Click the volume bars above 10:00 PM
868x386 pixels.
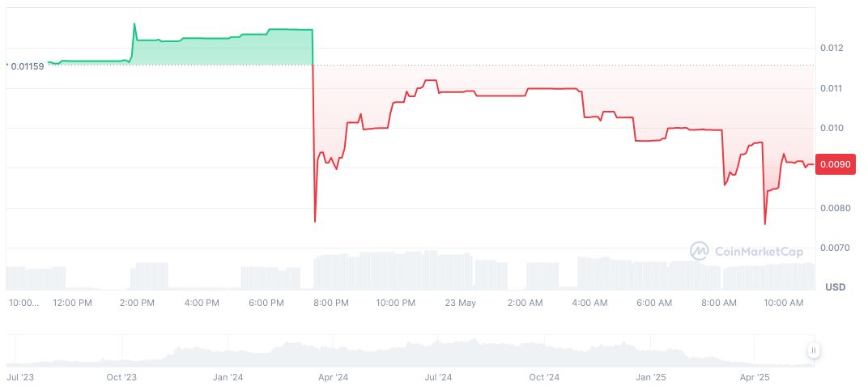(x=395, y=270)
